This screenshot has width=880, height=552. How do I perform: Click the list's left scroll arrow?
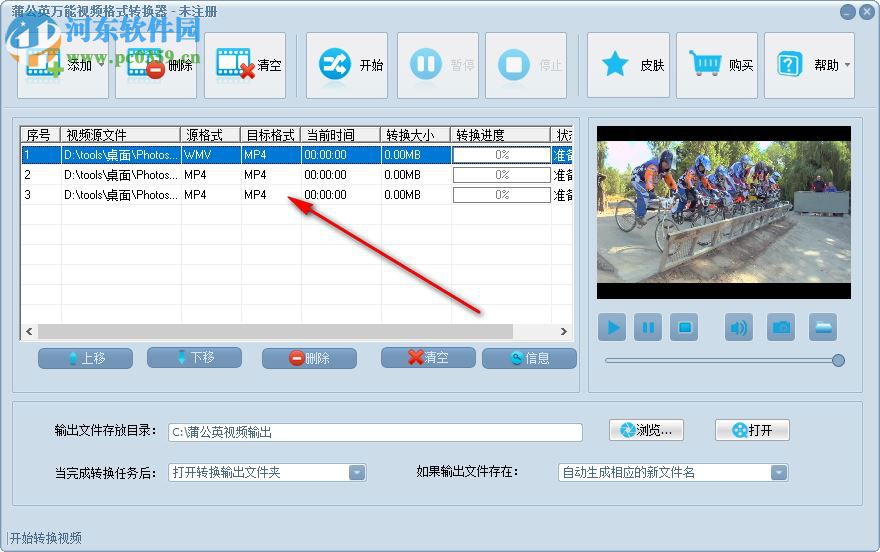(x=29, y=332)
